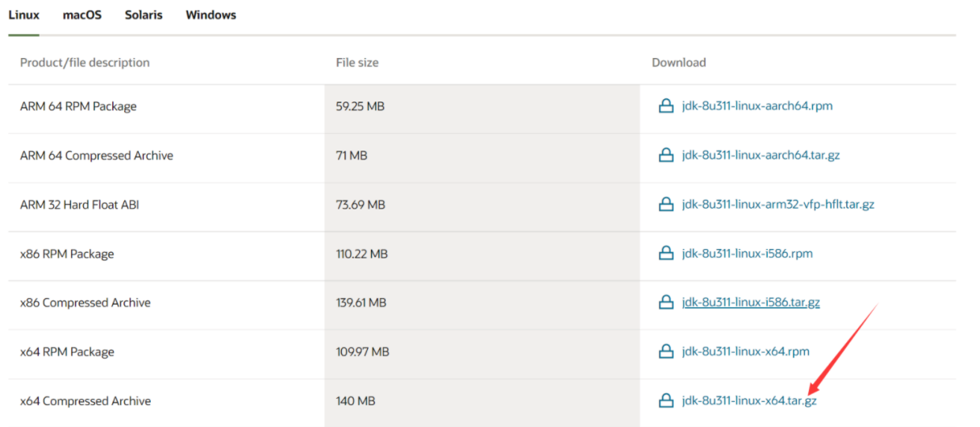Click lock icon beside jdk-8u311-linux-i586.tar.gz

665,303
